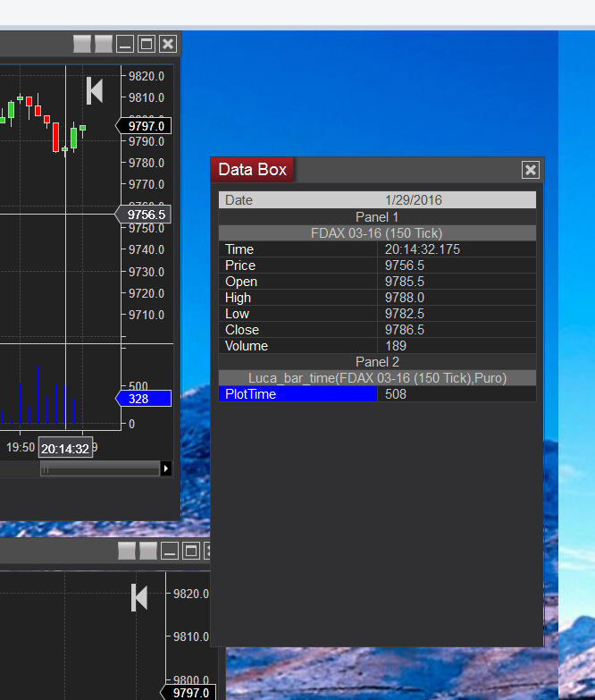Click the 20:14:32 time axis marker
Viewport: 595px width, 700px height.
[x=65, y=448]
